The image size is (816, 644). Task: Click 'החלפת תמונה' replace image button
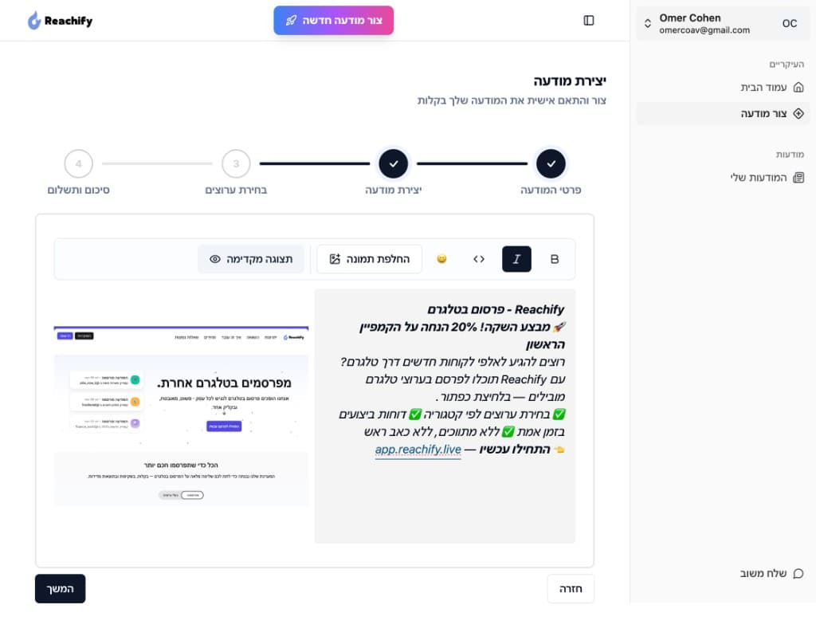click(x=370, y=259)
